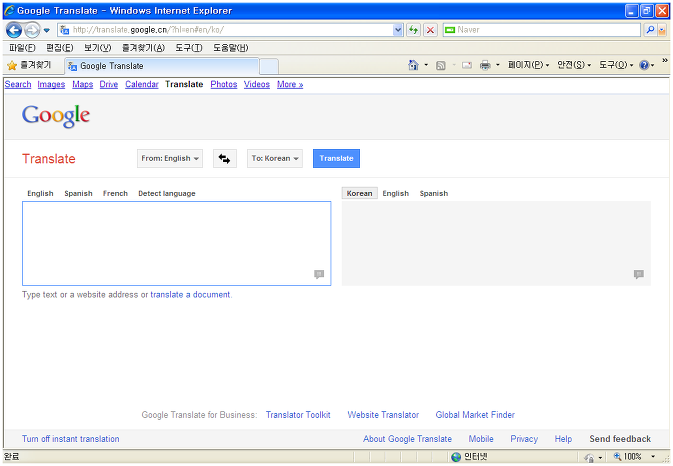
Task: Open recent pages dropdown beside Forward button
Action: [x=47, y=30]
